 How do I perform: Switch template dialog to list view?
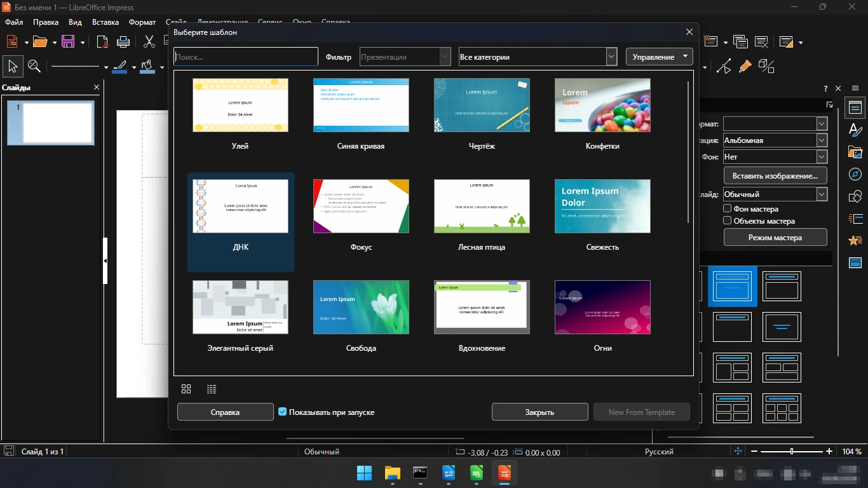click(212, 389)
